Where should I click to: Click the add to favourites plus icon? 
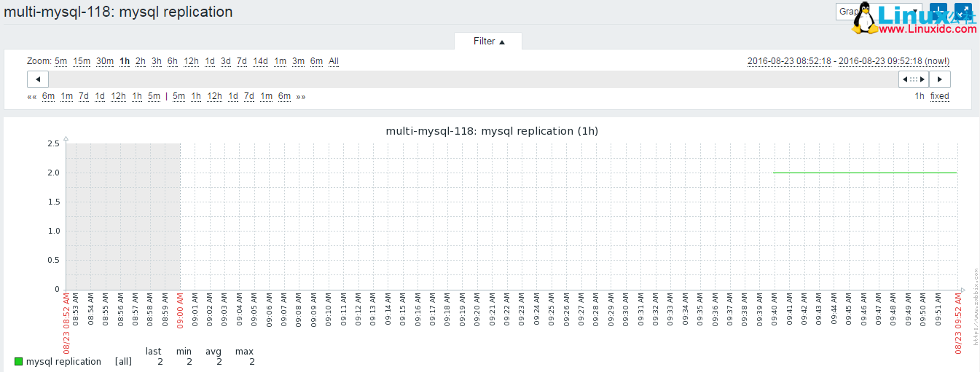(940, 12)
